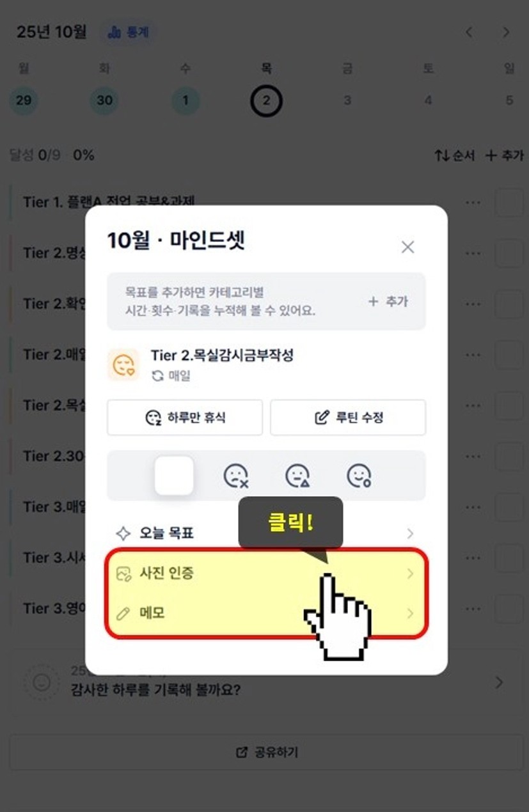Click the 루틴 수정 button

pos(348,418)
